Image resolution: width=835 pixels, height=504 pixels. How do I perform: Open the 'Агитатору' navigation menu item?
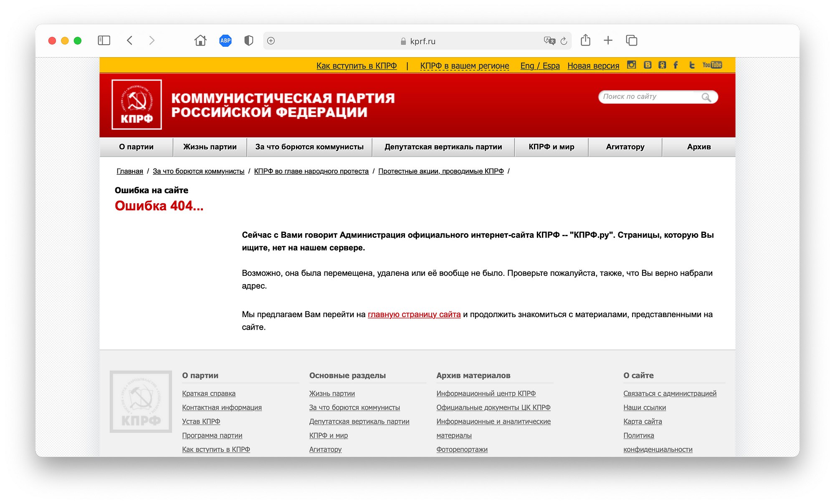click(625, 147)
